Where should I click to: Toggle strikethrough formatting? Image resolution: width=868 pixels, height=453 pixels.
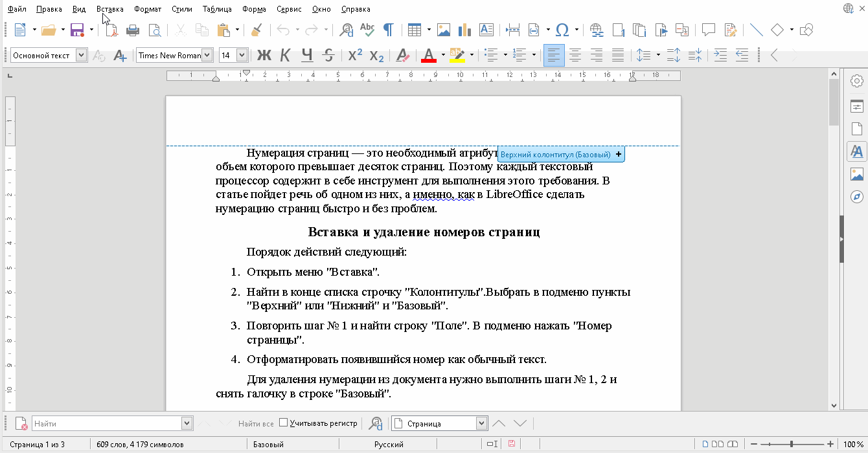point(328,56)
